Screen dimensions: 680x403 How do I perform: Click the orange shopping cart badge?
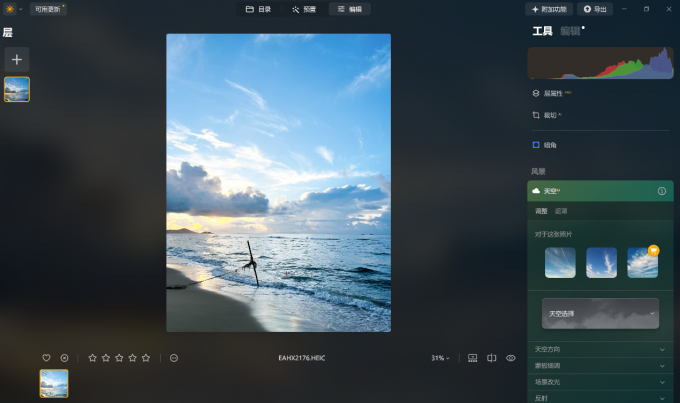click(x=654, y=250)
